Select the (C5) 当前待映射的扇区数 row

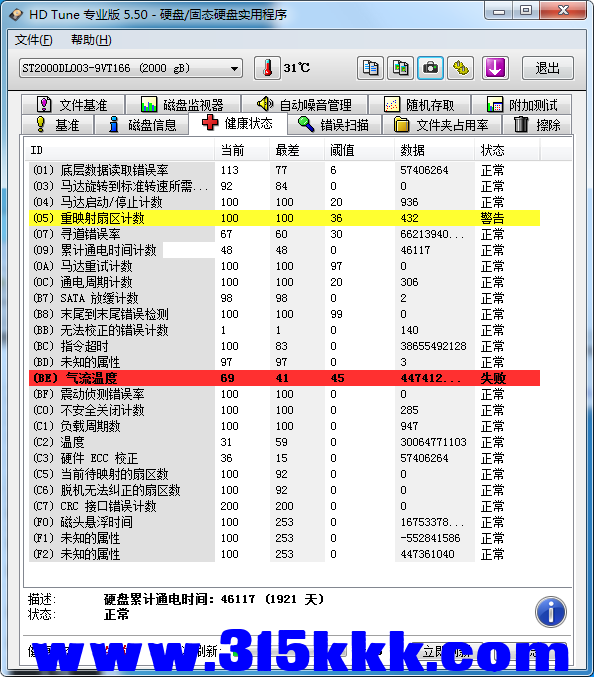(x=284, y=474)
